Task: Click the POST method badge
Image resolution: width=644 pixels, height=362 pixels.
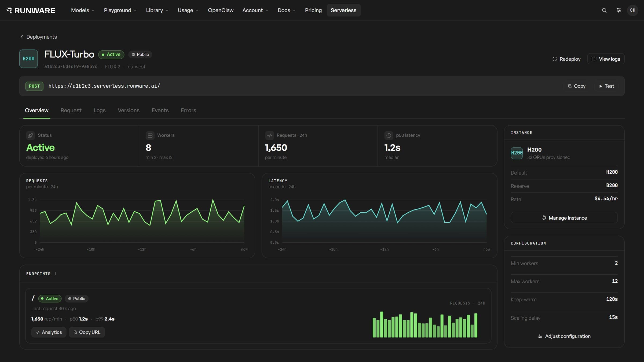Action: [x=34, y=86]
